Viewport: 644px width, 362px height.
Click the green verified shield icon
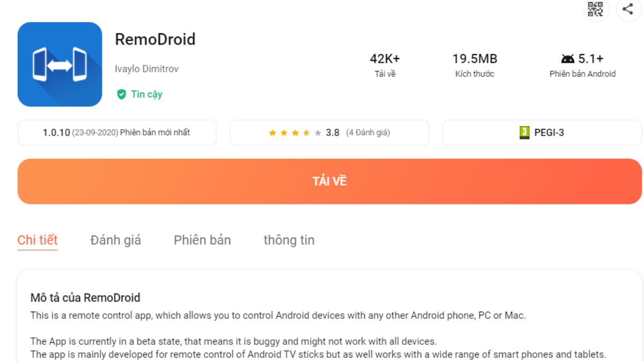(x=123, y=94)
